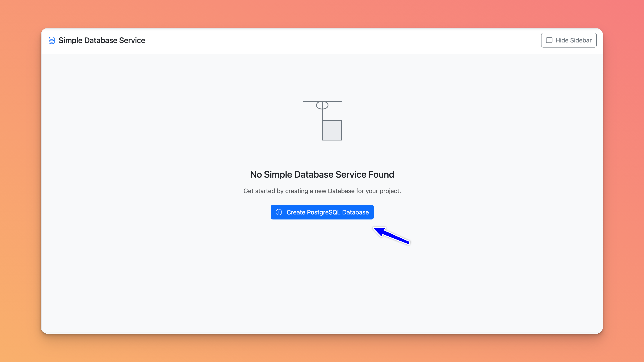Click the sidebar panel icon in header

549,40
